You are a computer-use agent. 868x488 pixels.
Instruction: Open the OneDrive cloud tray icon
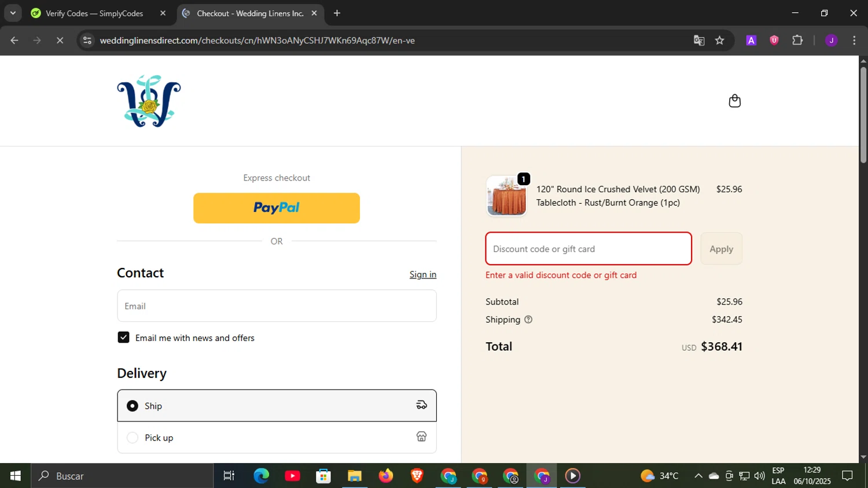(x=714, y=476)
